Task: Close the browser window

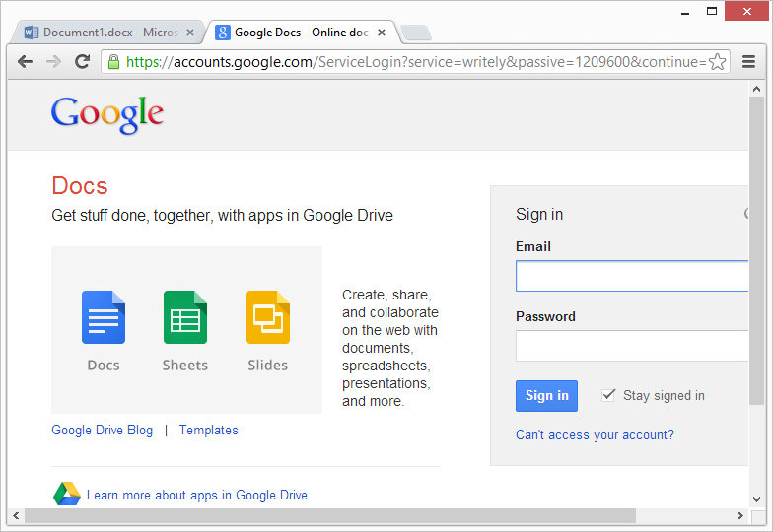Action: pos(747,11)
